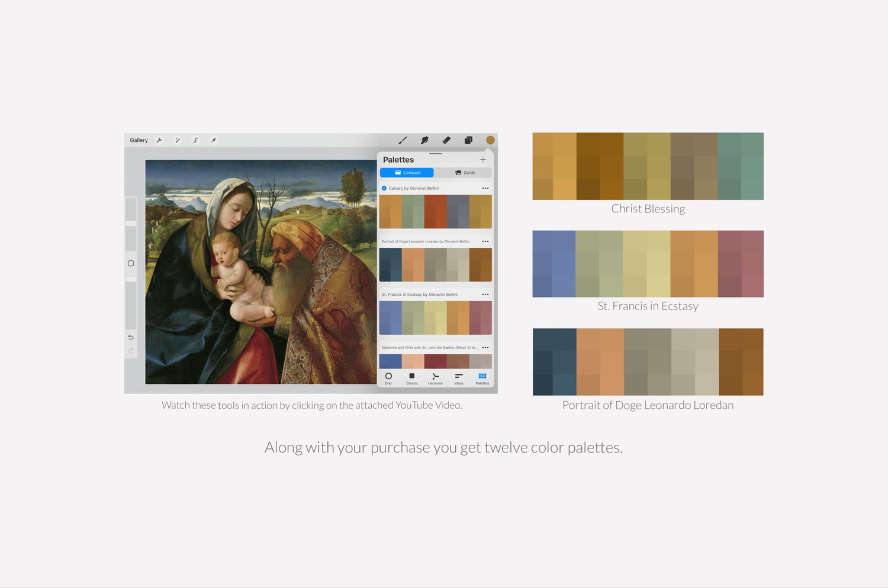Tap the active color circle in toolbar

[x=490, y=140]
